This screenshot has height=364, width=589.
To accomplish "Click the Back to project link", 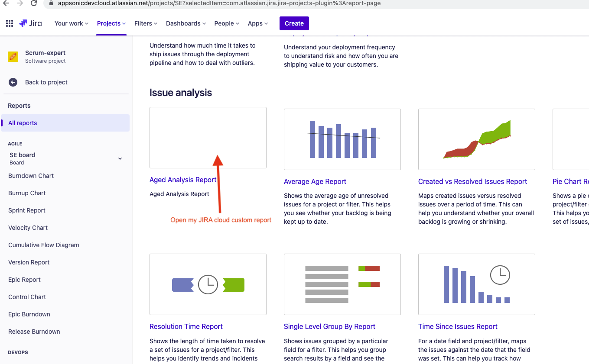I will click(46, 82).
